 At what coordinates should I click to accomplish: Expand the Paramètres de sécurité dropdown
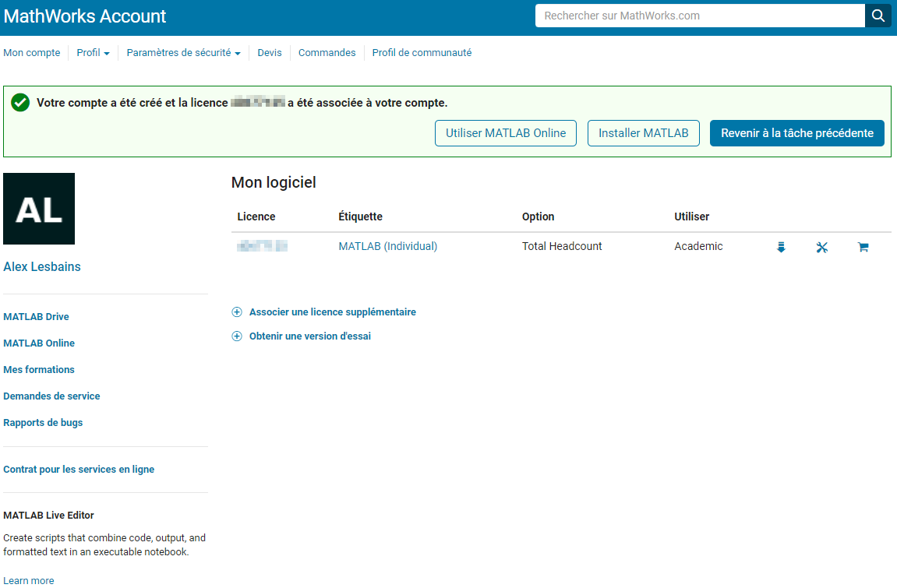(183, 53)
